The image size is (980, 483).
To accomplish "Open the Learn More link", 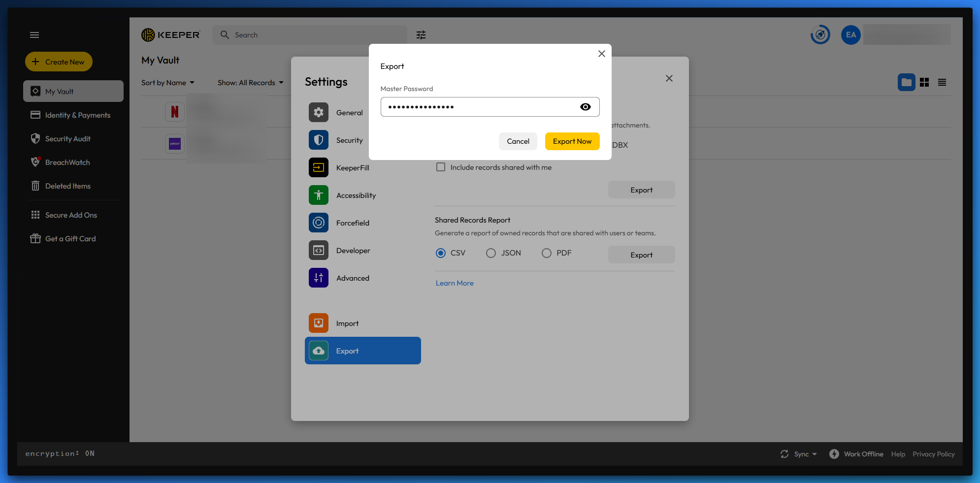I will coord(455,283).
